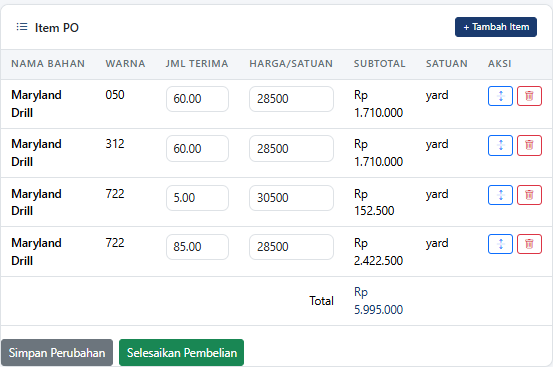Select Maryland Drill name in color 050 row
553x367 pixels.
point(36,104)
